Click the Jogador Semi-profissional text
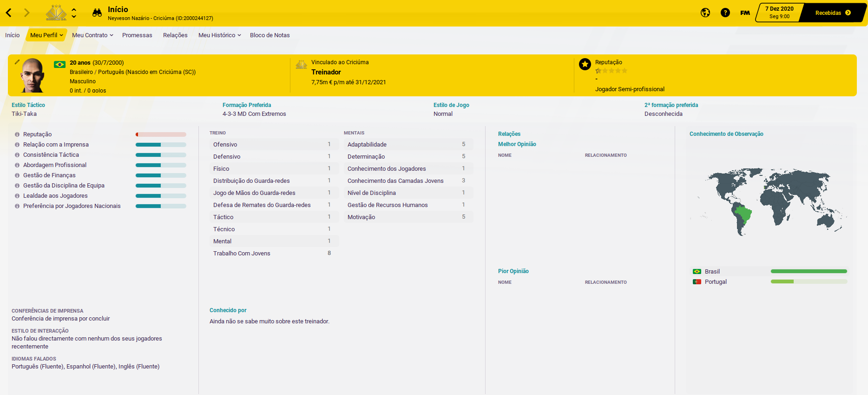The width and height of the screenshot is (868, 395). click(x=630, y=89)
